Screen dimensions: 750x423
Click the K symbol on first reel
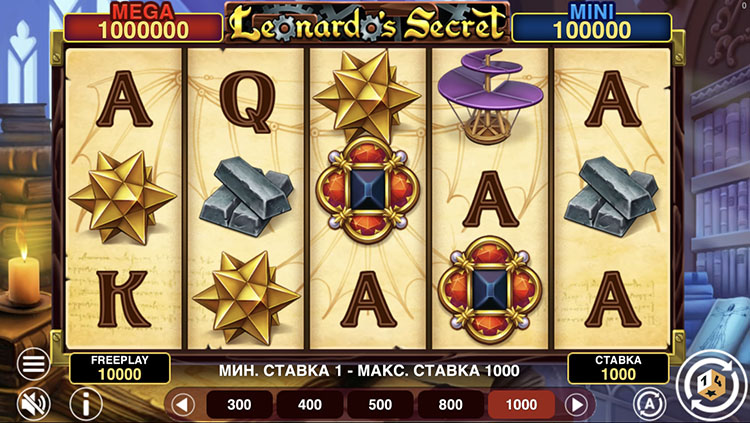click(123, 299)
